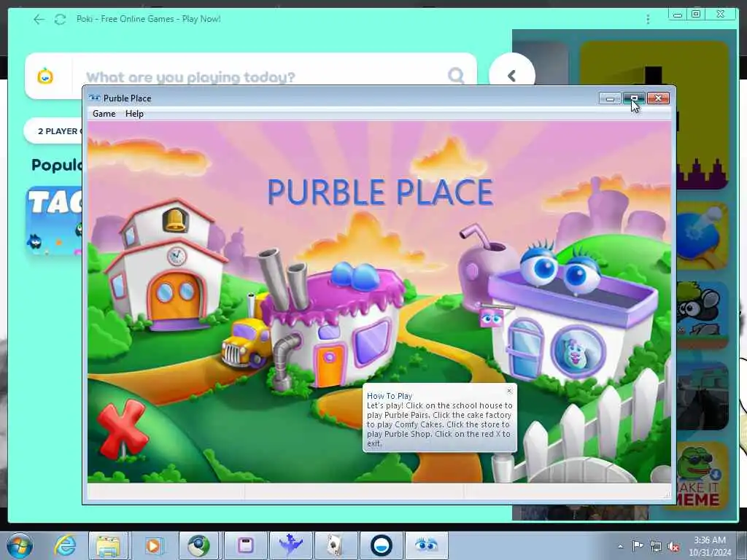Image resolution: width=747 pixels, height=560 pixels.
Task: Open the Game menu in Purble Place
Action: (104, 113)
